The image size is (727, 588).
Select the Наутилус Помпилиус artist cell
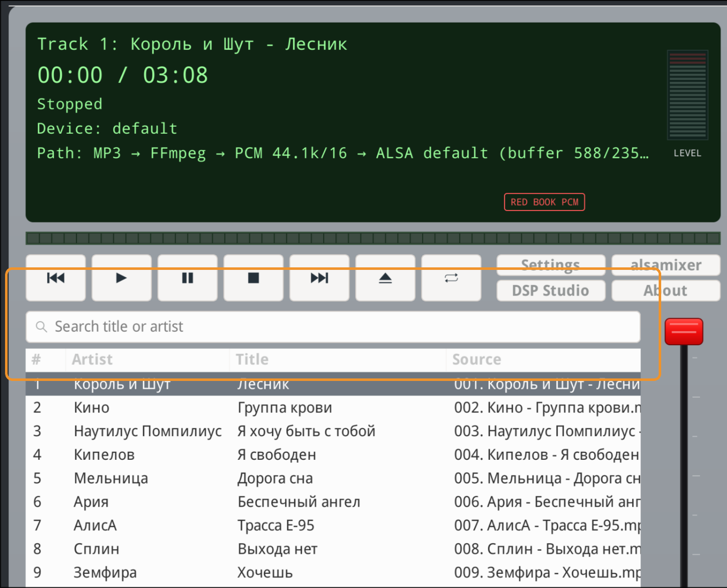click(148, 431)
